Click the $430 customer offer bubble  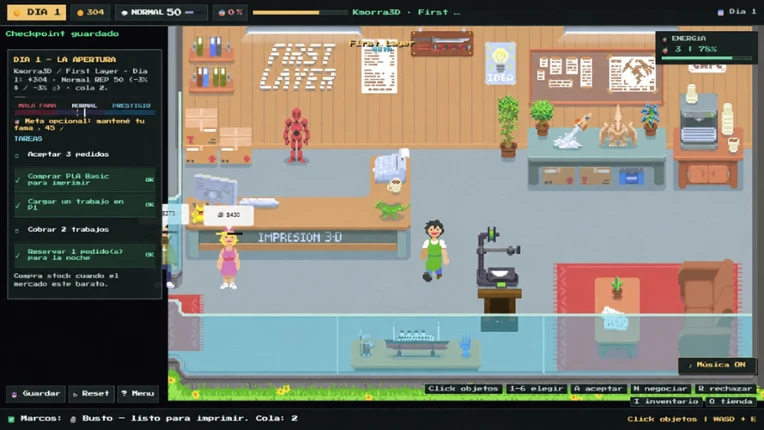coord(229,215)
